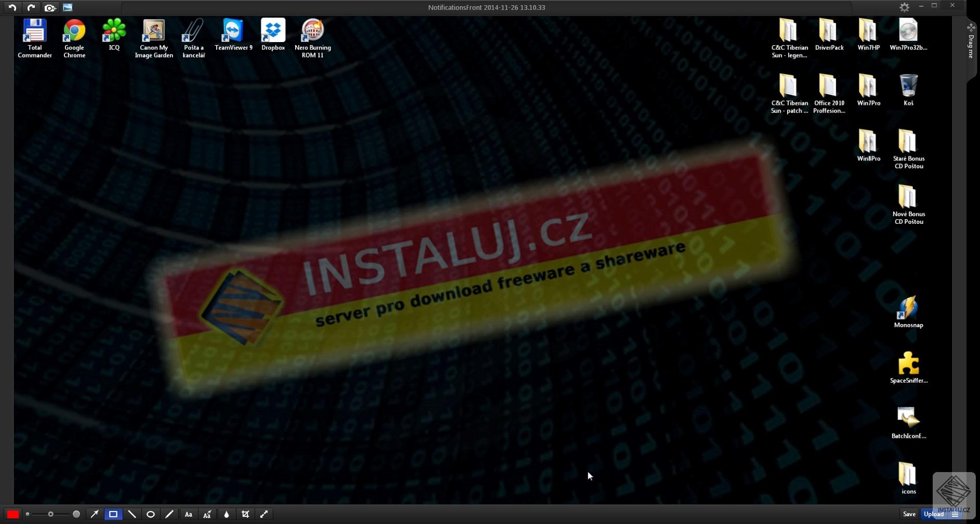This screenshot has height=524, width=980.
Task: Open Monosnap settings gear
Action: [x=904, y=7]
